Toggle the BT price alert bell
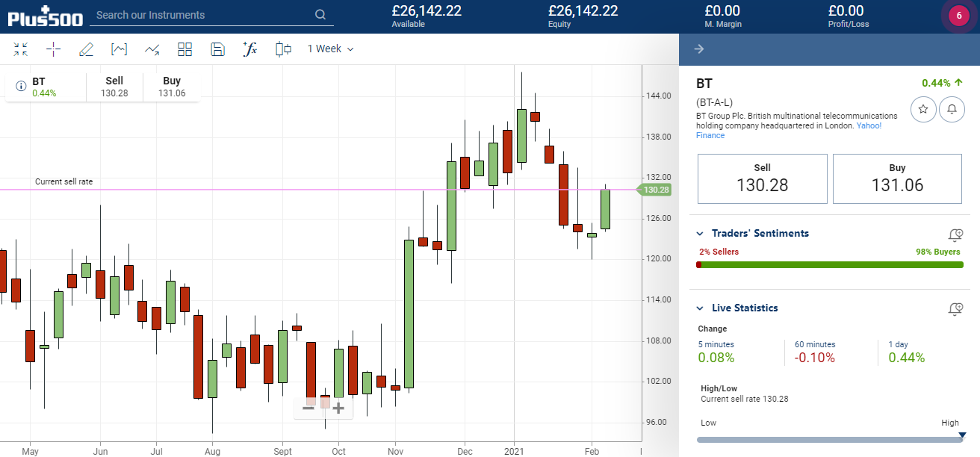This screenshot has width=980, height=457. (952, 110)
